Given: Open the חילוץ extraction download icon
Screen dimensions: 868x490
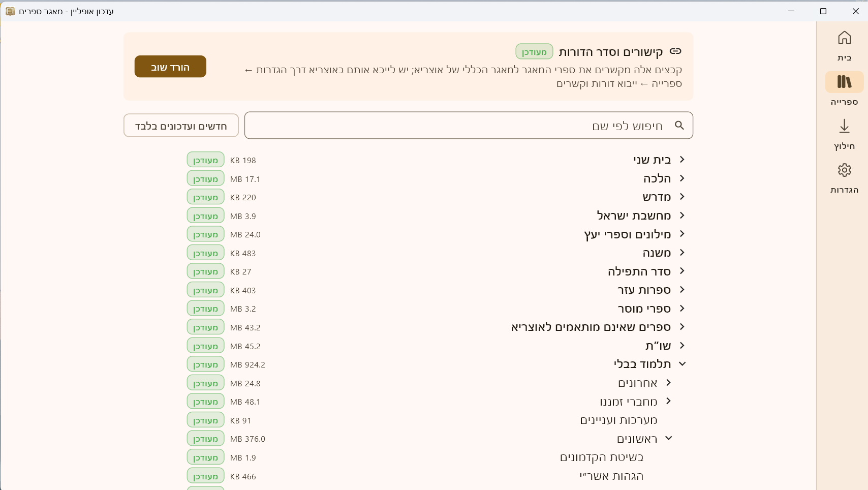Looking at the screenshot, I should click(x=844, y=126).
